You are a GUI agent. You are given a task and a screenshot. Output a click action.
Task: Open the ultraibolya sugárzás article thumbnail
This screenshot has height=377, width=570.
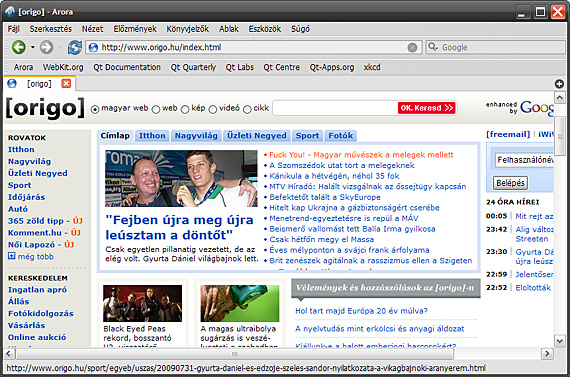coord(240,303)
